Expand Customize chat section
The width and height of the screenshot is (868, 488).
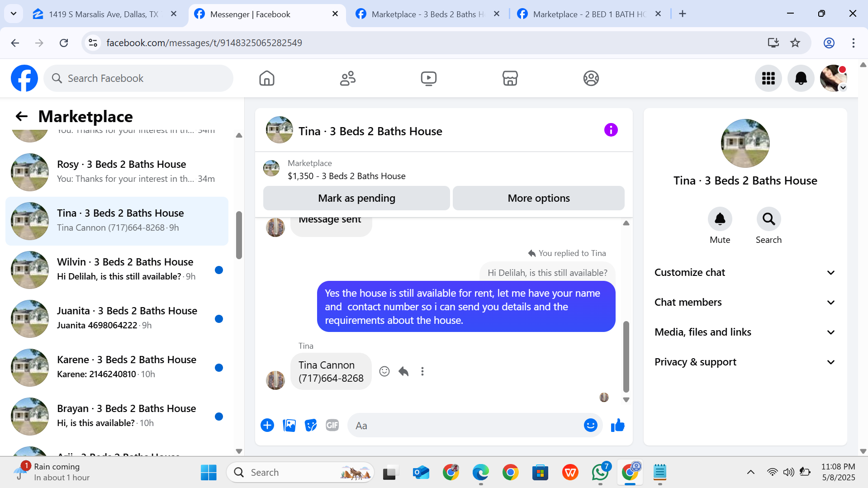[x=745, y=272]
